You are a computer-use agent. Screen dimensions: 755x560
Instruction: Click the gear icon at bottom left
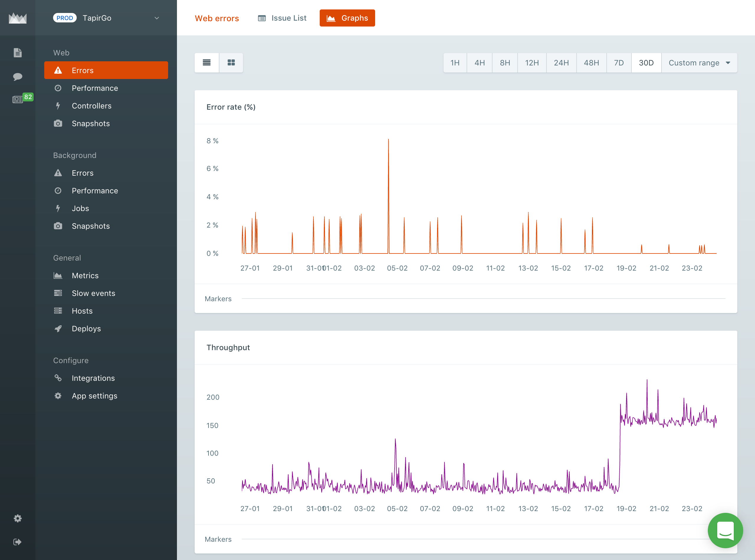point(18,518)
